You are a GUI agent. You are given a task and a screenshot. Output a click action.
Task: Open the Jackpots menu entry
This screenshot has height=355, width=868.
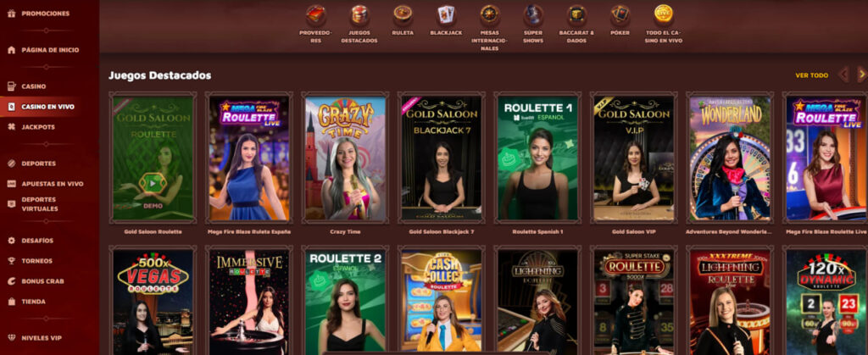pos(37,127)
